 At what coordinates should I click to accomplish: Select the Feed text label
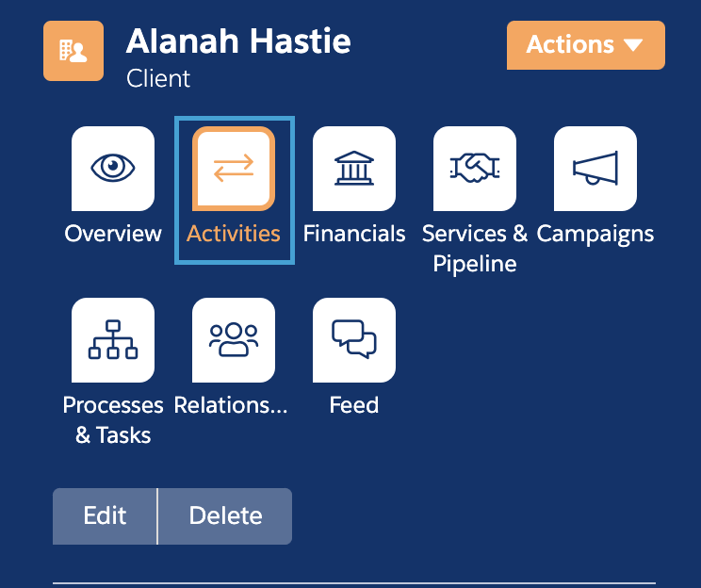[x=354, y=405]
